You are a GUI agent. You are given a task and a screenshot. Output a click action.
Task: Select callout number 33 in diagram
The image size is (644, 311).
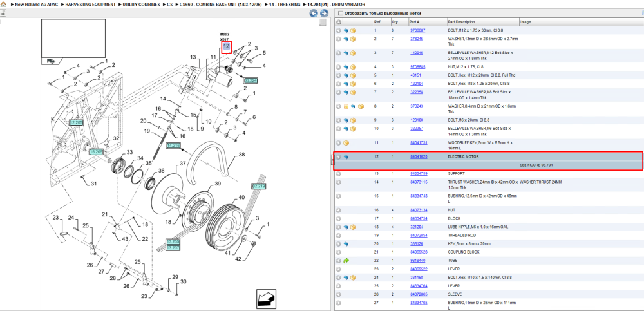(130, 152)
